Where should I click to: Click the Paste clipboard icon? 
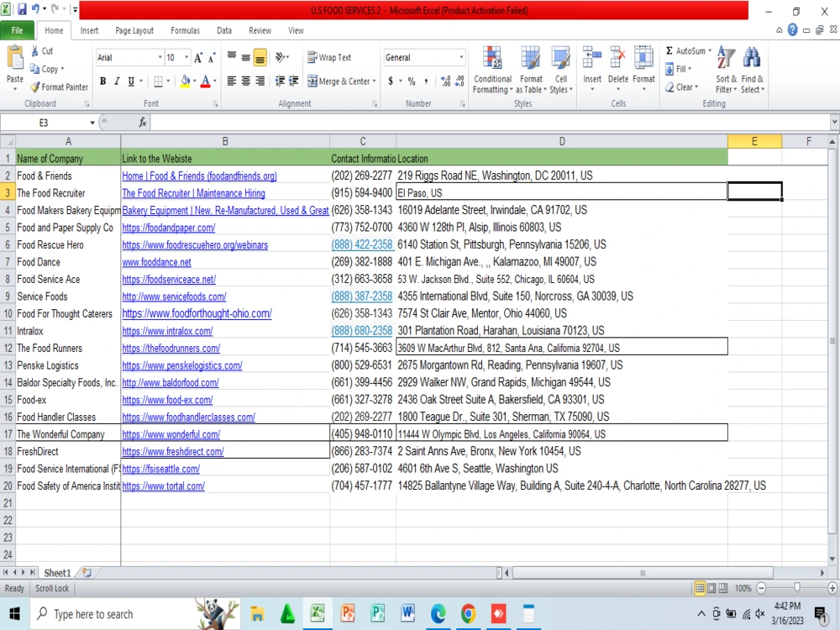tap(15, 59)
